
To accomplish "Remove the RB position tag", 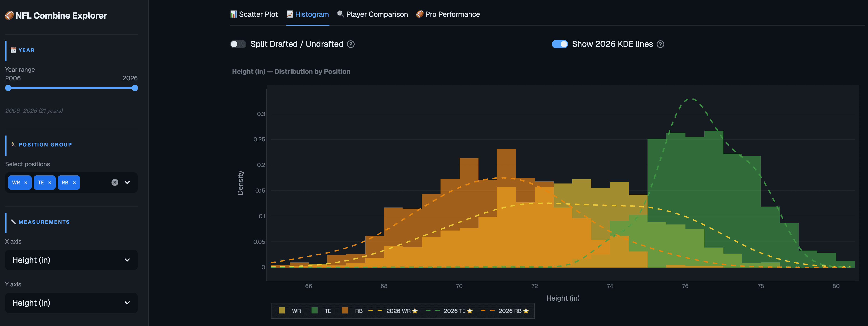I will (x=74, y=183).
